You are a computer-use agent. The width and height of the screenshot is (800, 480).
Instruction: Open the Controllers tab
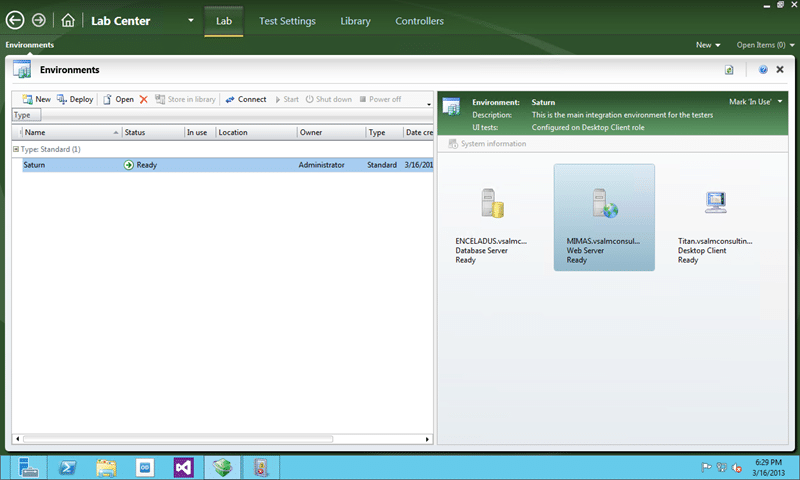point(419,21)
